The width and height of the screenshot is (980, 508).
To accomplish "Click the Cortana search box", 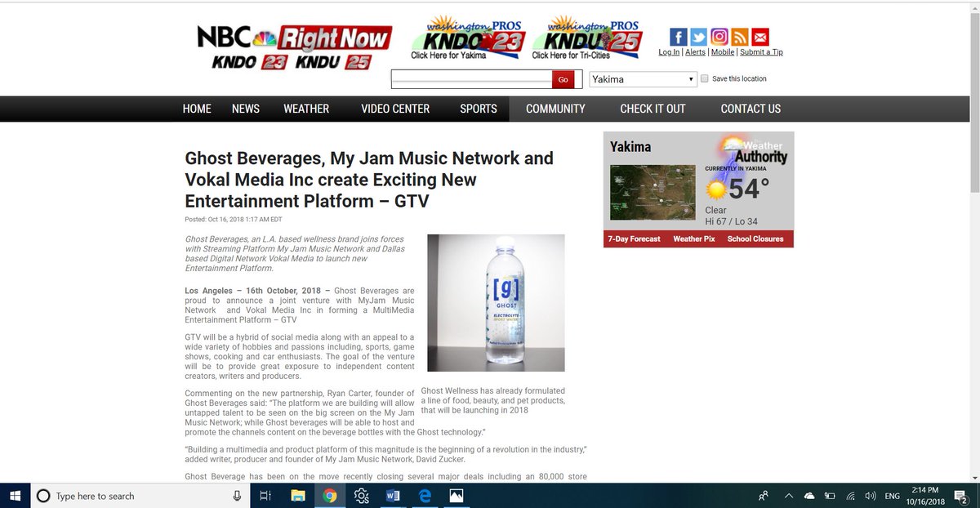I will 140,496.
